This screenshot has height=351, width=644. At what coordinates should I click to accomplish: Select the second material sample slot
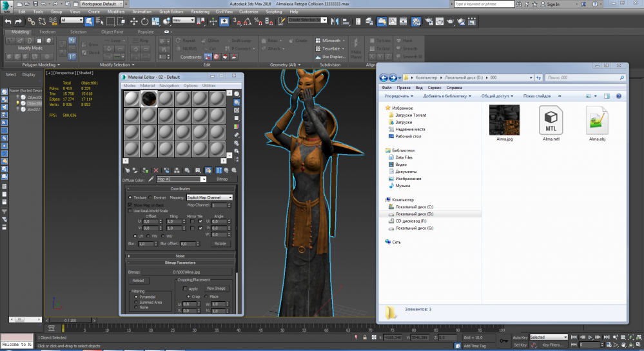click(x=149, y=99)
